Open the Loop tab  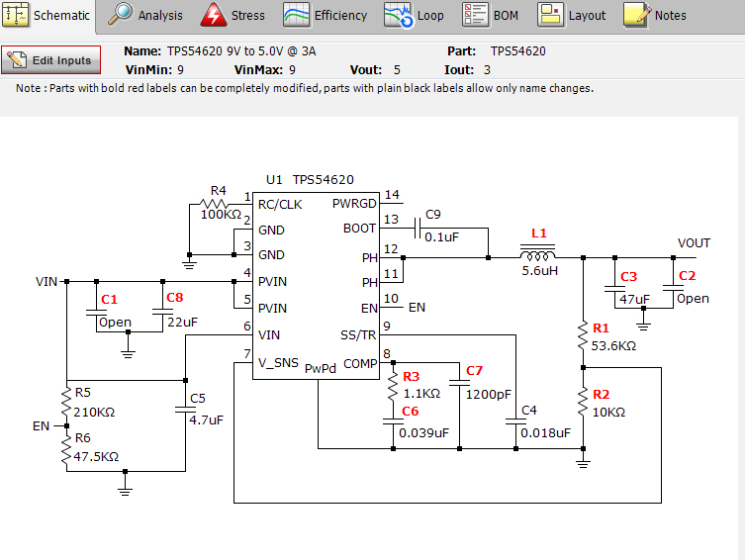point(414,16)
